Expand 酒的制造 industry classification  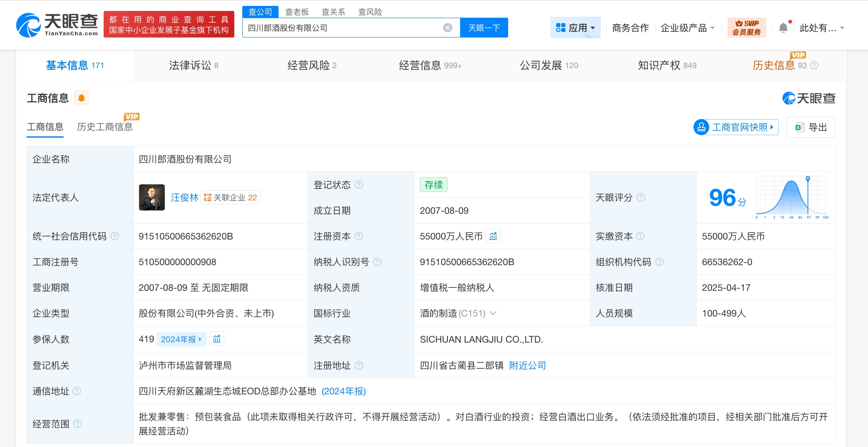(x=493, y=313)
